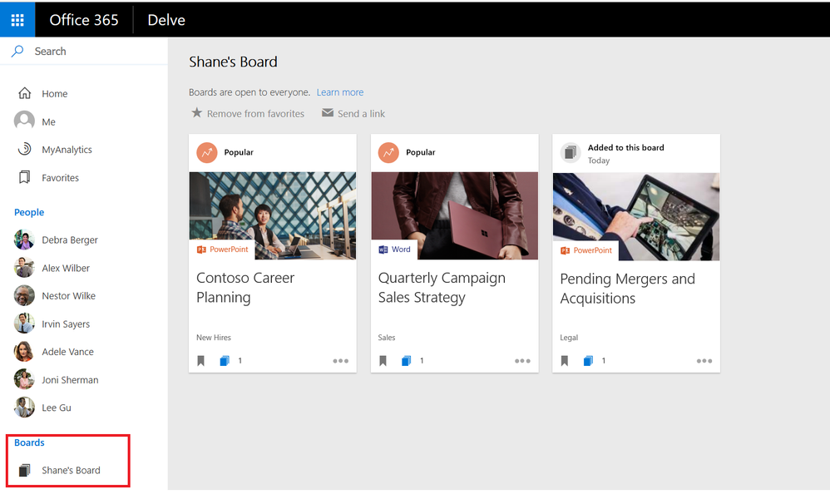This screenshot has width=830, height=504.
Task: Click the Learn more link
Action: point(340,92)
